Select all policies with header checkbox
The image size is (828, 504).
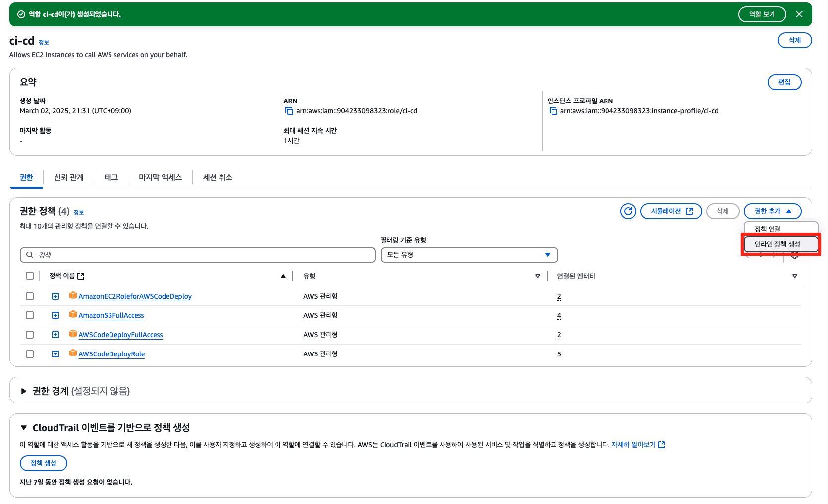pos(30,276)
